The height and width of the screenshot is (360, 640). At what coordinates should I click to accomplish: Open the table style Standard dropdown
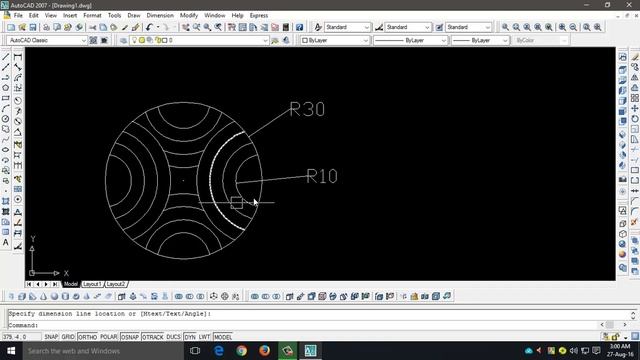[468, 27]
